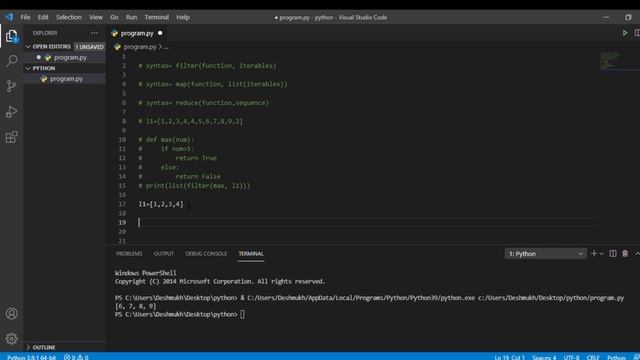Open the Edit menu
Viewport: 640px width, 360px height.
(43, 17)
